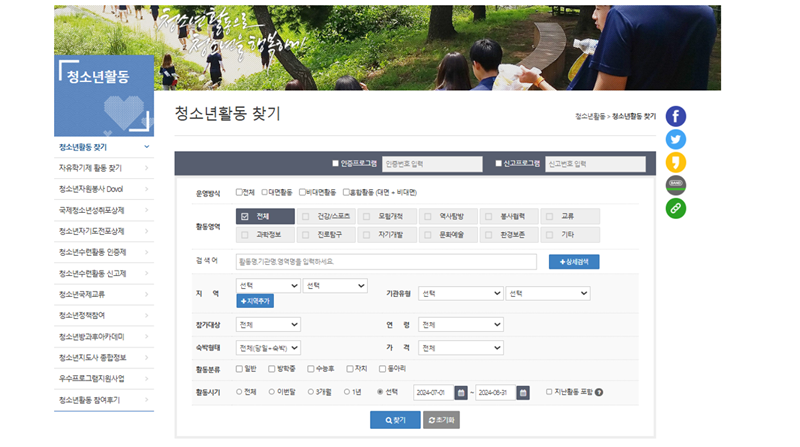Check 지난활동 포함 checkbox
This screenshot has width=800, height=447.
coord(549,392)
